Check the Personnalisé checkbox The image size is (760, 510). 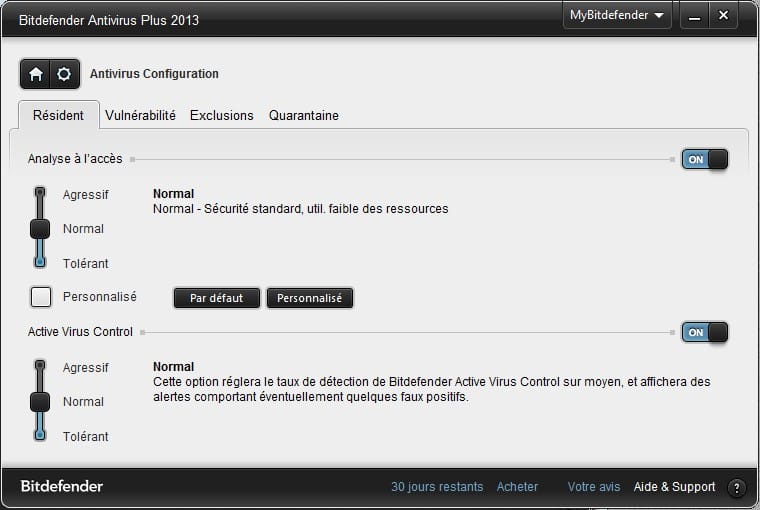coord(41,297)
